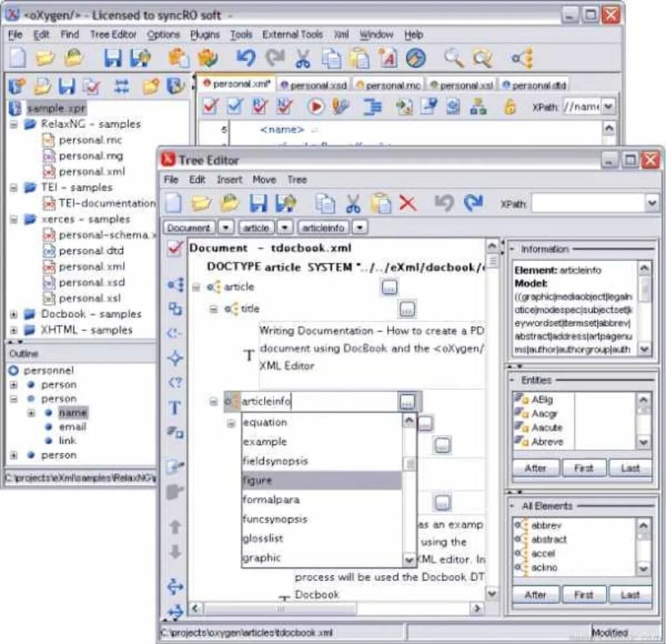The width and height of the screenshot is (666, 644).
Task: Expand the Docbook - samples folder
Action: pos(14,314)
